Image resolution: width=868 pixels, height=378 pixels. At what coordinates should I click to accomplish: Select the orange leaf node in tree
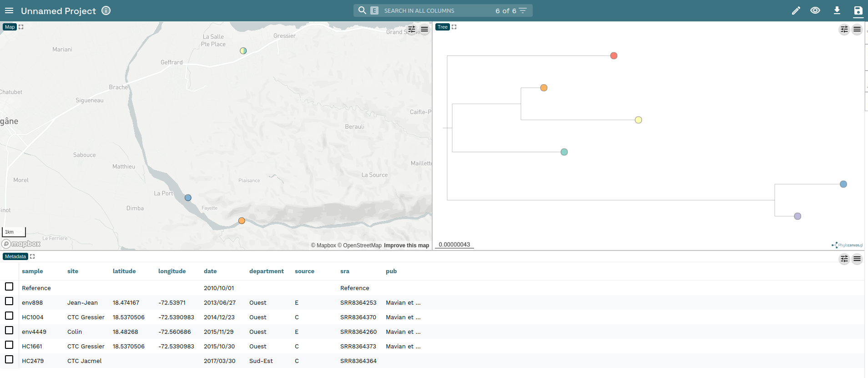pos(544,87)
